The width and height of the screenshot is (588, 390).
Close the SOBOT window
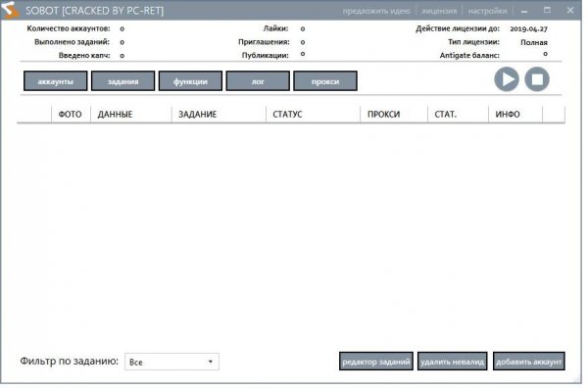(570, 10)
